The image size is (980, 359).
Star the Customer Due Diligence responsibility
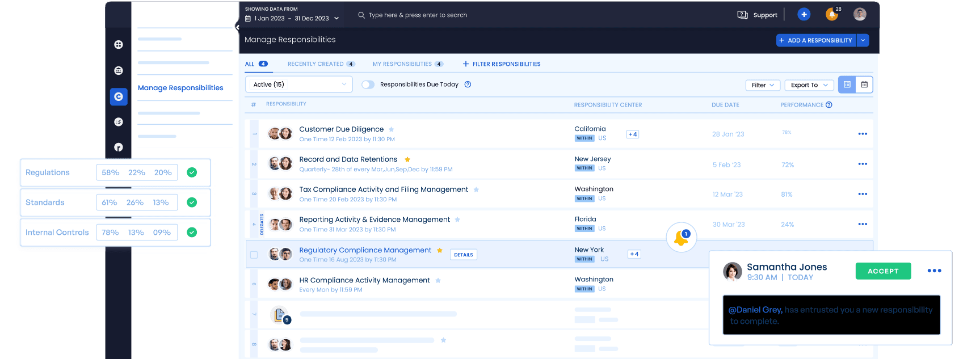click(392, 129)
